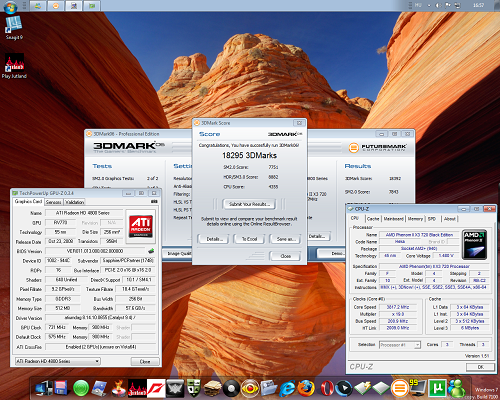Switch to CPU-Z SPD tab
The image size is (500, 400).
[x=432, y=219]
